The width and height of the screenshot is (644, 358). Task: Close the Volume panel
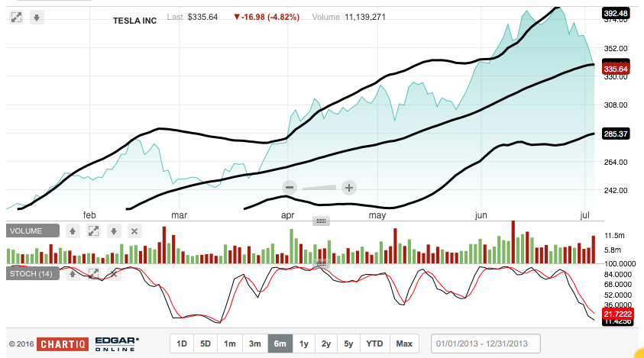[134, 231]
